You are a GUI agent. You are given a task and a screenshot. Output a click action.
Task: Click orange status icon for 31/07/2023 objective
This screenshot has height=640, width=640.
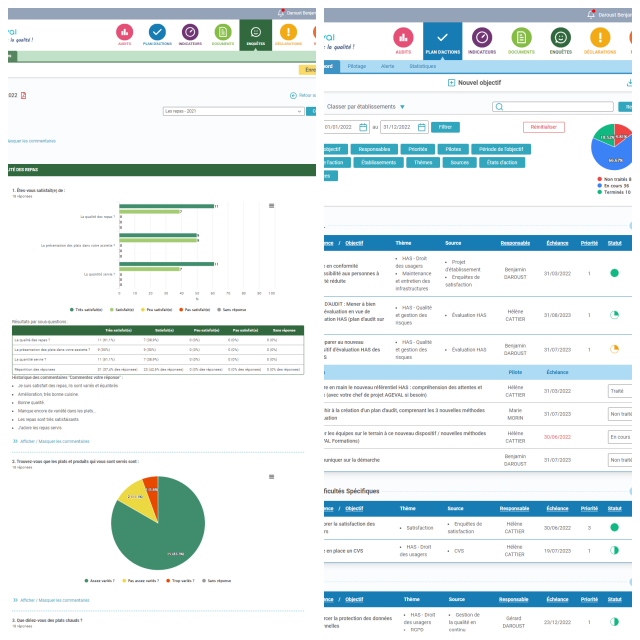pos(614,349)
